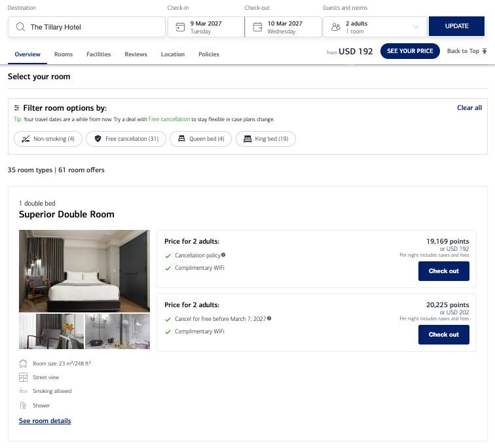Click the Street view window icon
This screenshot has width=495, height=448.
pos(23,377)
